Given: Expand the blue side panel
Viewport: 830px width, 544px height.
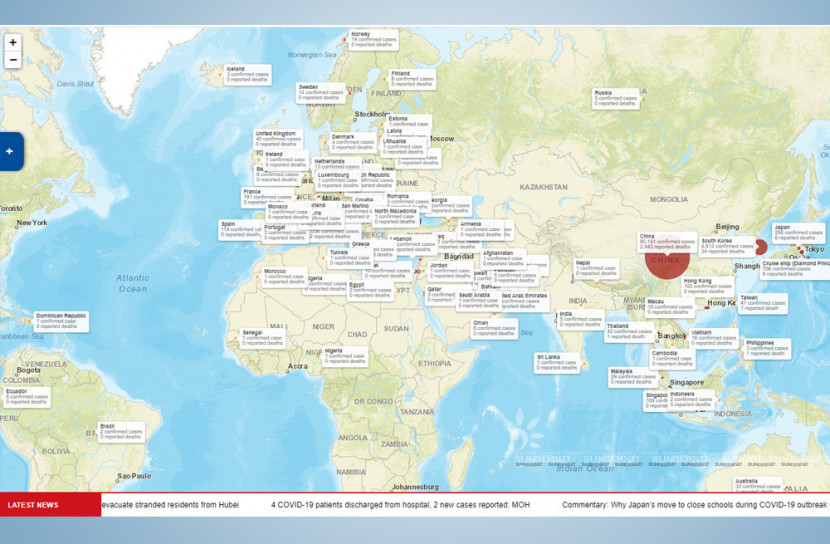Looking at the screenshot, I should click(10, 152).
